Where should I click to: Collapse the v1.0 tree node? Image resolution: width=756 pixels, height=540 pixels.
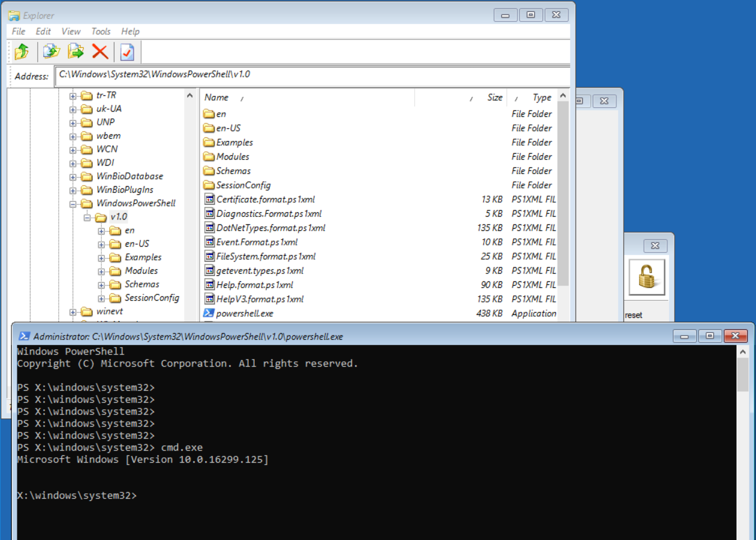click(88, 217)
